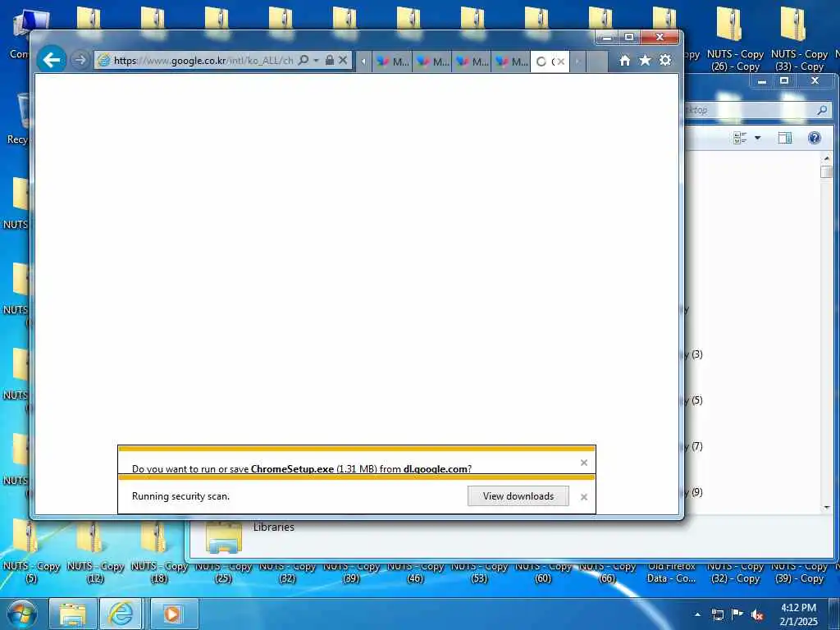The image size is (840, 630).
Task: Close the Running security scan bar
Action: [584, 497]
